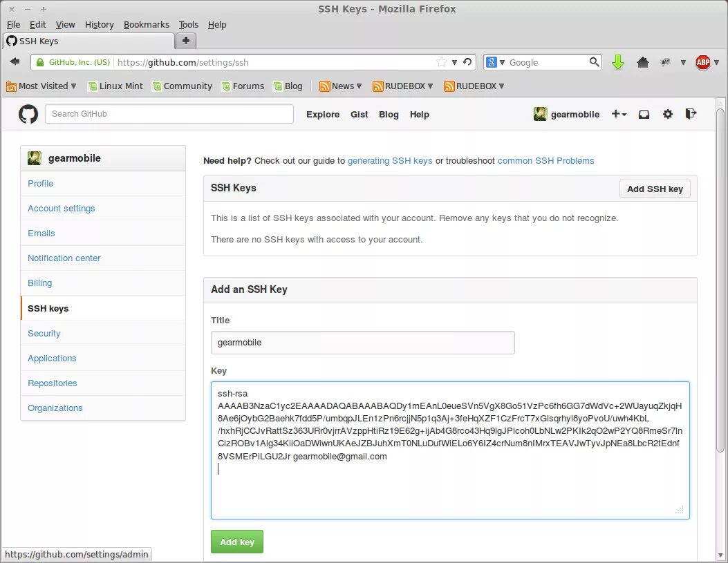The image size is (728, 563).
Task: Expand the first RUDEBOX feed dropdown
Action: (x=402, y=86)
